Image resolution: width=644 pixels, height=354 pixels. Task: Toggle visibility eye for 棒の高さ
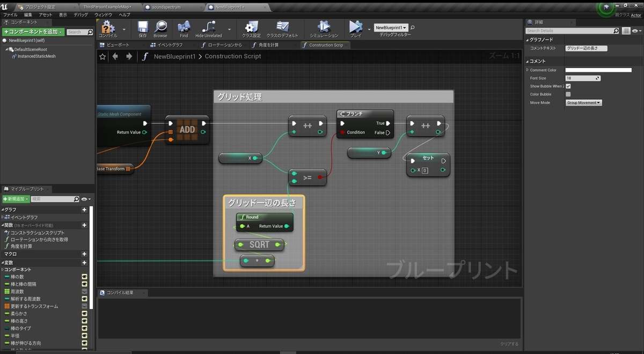point(84,321)
